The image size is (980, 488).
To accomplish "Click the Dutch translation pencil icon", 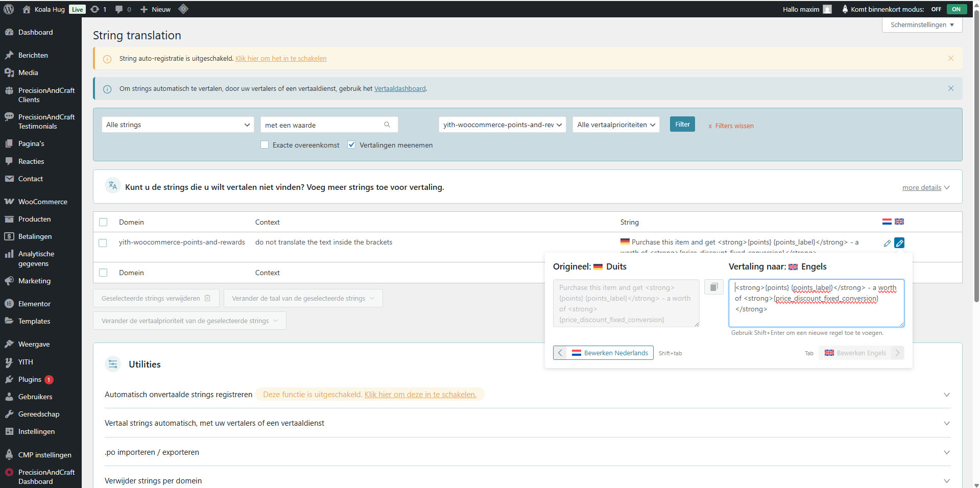I will 887,243.
